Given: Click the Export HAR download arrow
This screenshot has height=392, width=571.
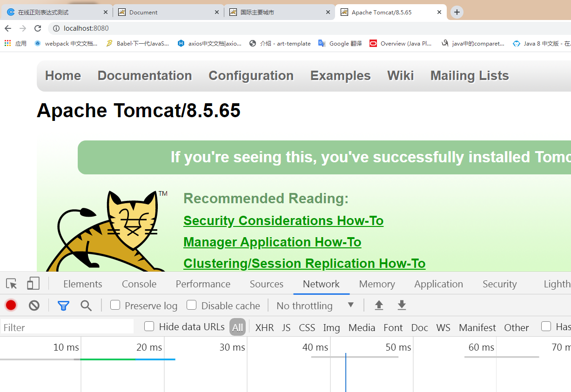Looking at the screenshot, I should (x=402, y=306).
